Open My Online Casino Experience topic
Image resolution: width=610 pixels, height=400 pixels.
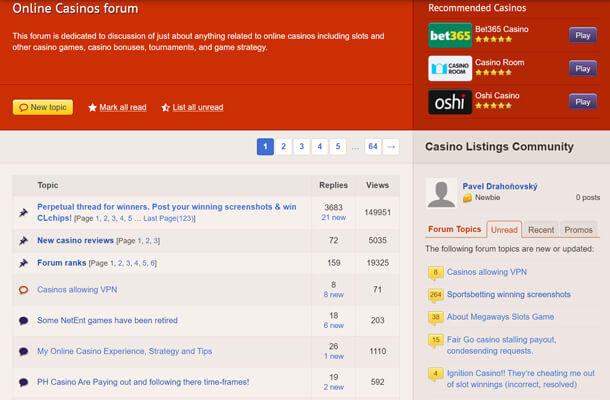(124, 351)
